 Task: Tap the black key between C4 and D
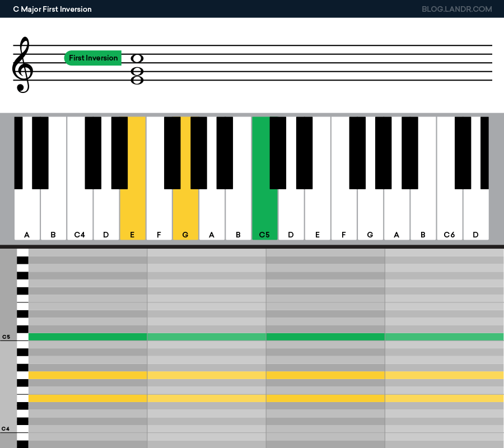(x=93, y=153)
